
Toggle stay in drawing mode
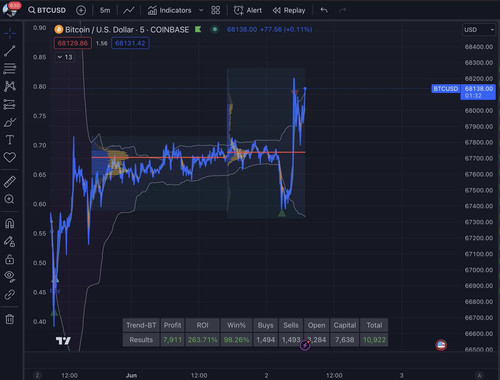10,241
